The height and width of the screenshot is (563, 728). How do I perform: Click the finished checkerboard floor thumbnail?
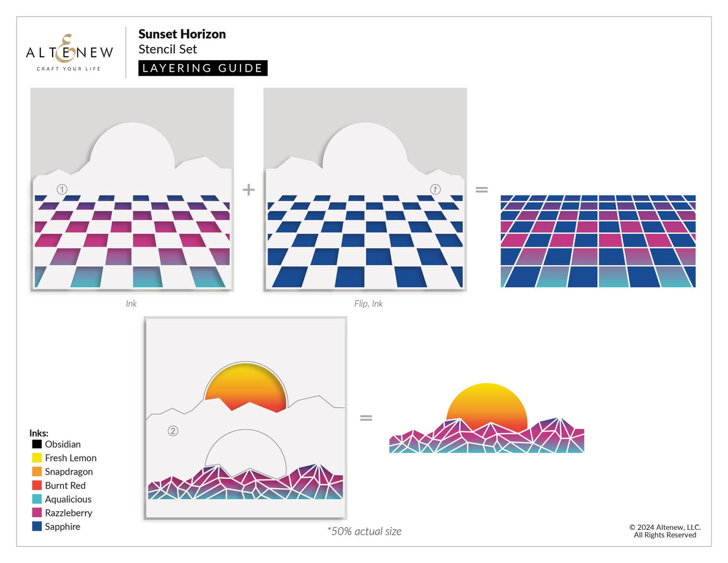tap(597, 240)
